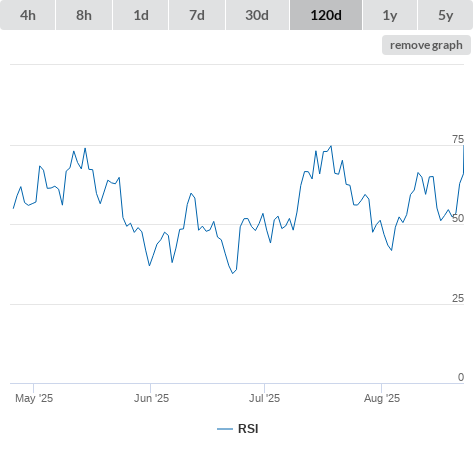View the 5y time range

445,15
